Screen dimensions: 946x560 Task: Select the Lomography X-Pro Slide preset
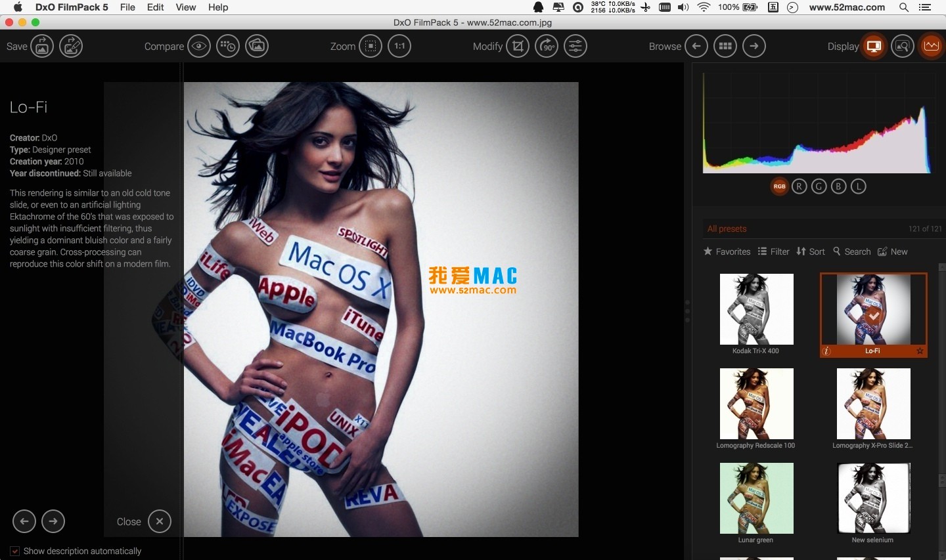click(x=873, y=404)
